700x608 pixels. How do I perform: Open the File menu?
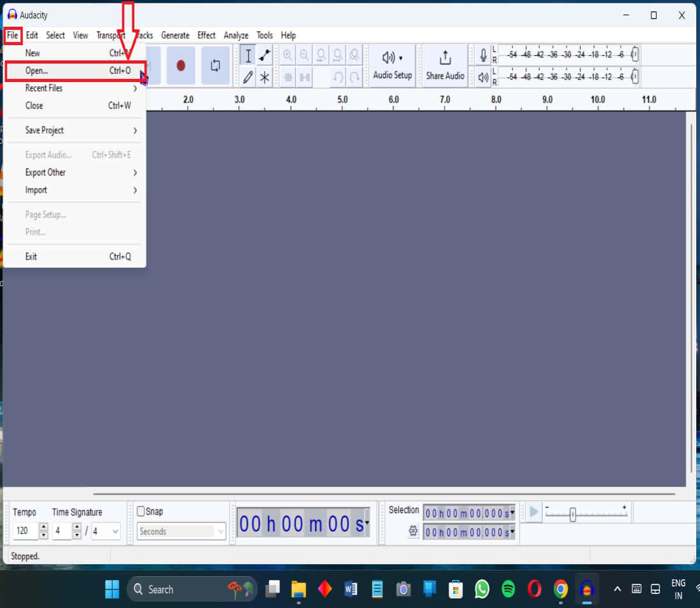point(13,35)
